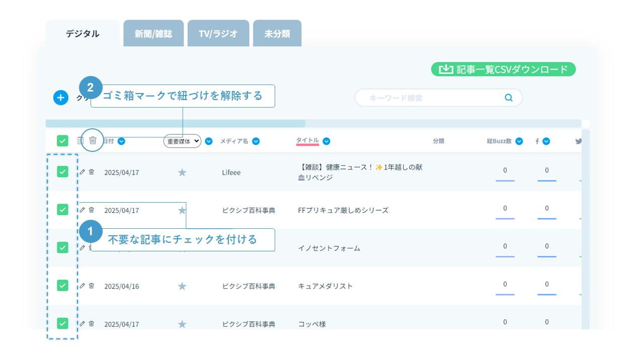Click the pencil edit icon for Lifeee row
644x362 pixels.
point(83,172)
